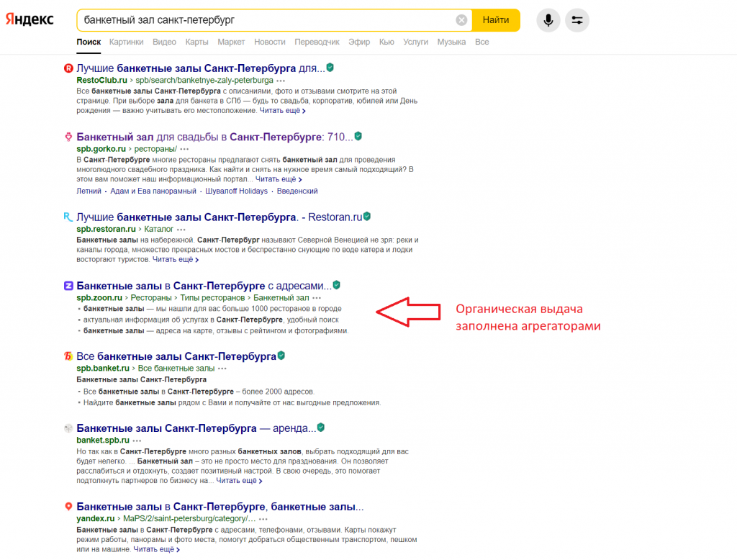Click the banket.ru favicon
The height and width of the screenshot is (560, 737).
68,356
